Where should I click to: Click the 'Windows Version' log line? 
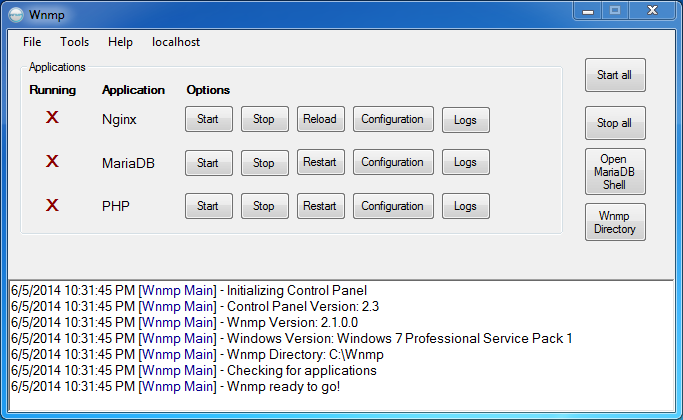point(292,339)
